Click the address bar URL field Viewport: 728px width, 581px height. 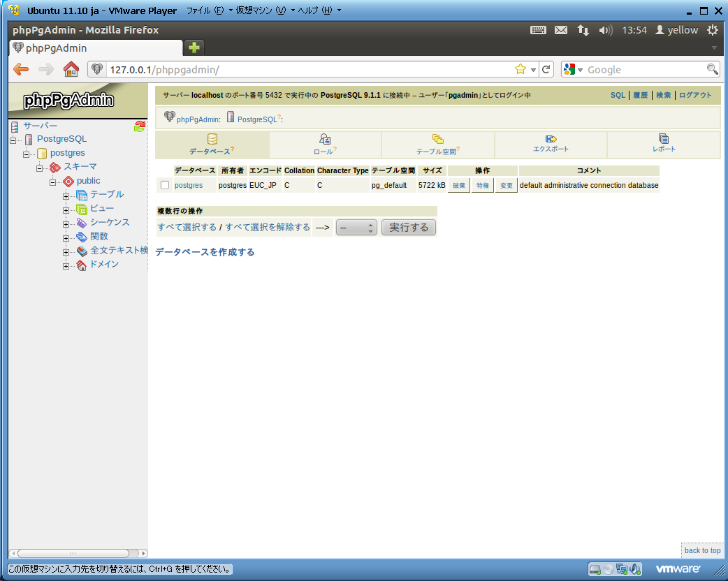(310, 70)
